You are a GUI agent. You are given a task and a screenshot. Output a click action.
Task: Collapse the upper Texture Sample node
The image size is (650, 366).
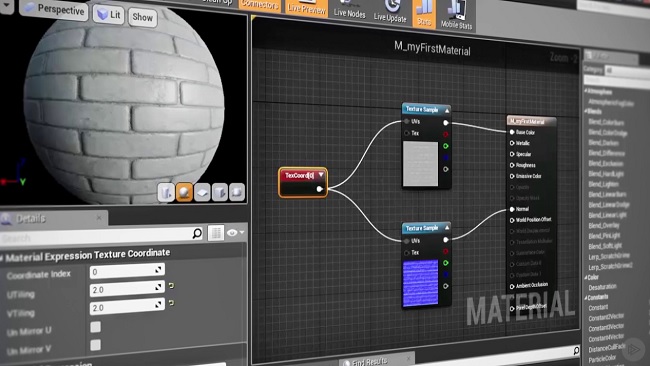(447, 111)
